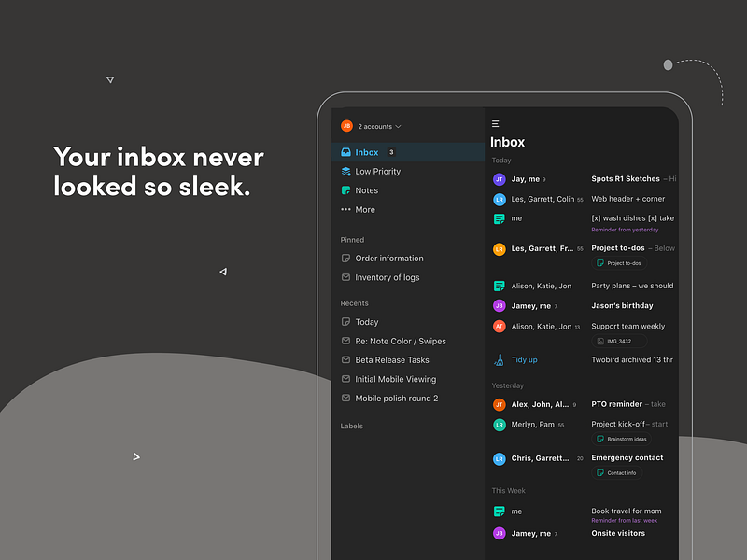
Task: Click the JB account avatar in the sidebar header
Action: [x=346, y=126]
